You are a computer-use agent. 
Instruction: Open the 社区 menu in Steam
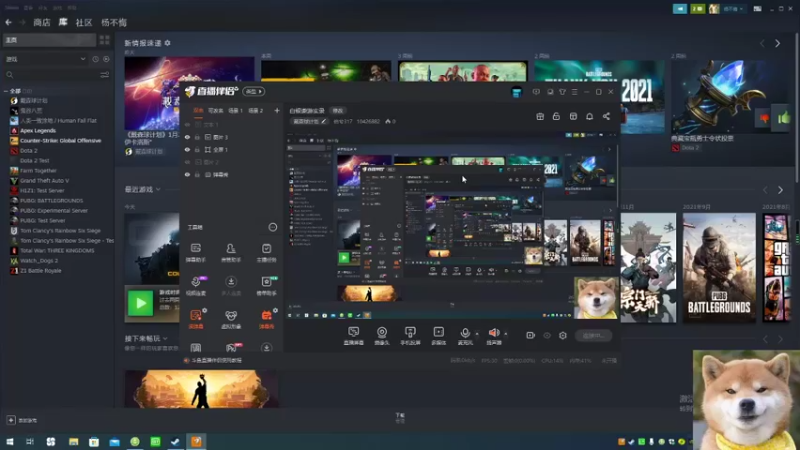(x=84, y=22)
